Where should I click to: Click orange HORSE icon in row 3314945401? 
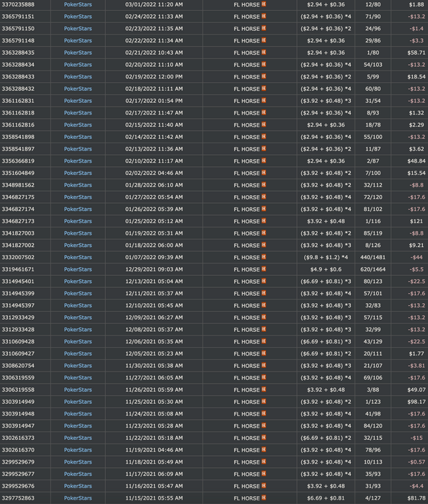coord(264,282)
